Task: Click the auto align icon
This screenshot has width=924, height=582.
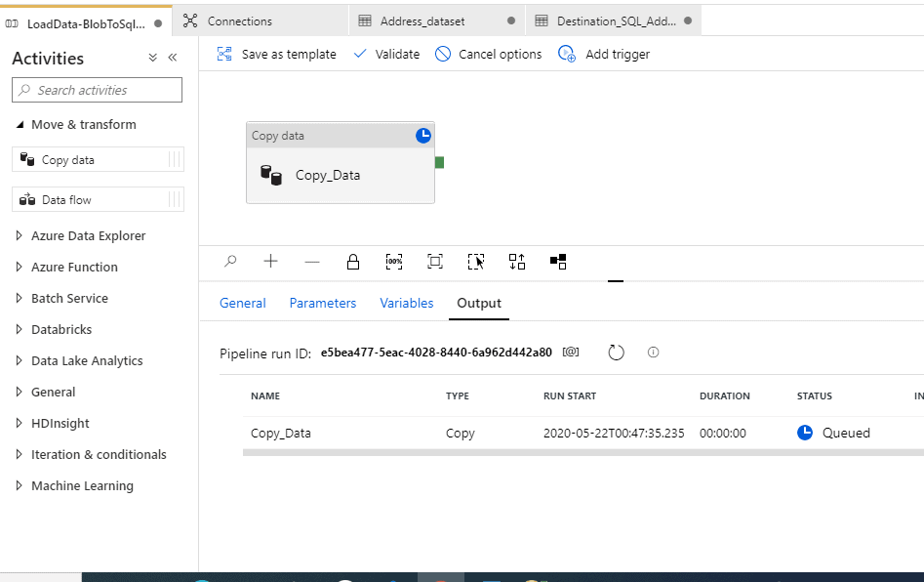Action: [517, 262]
